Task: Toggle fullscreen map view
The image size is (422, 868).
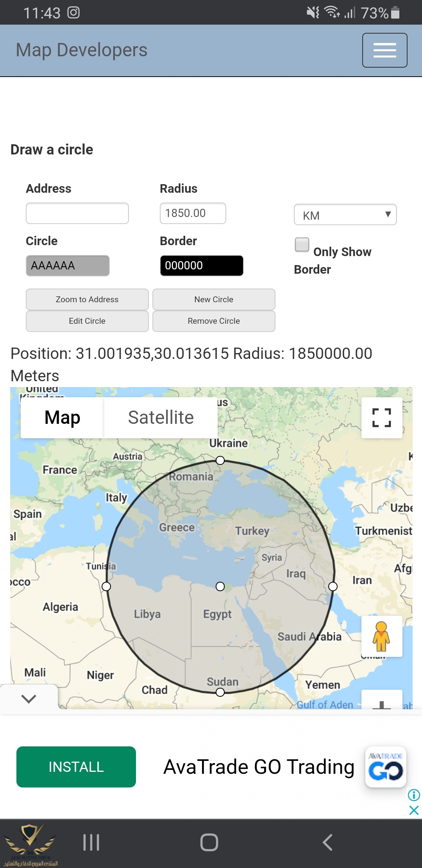Action: 382,418
